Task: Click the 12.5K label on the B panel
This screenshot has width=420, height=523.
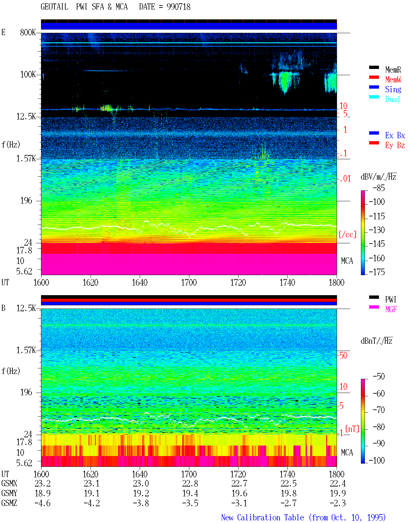Action: click(x=26, y=308)
